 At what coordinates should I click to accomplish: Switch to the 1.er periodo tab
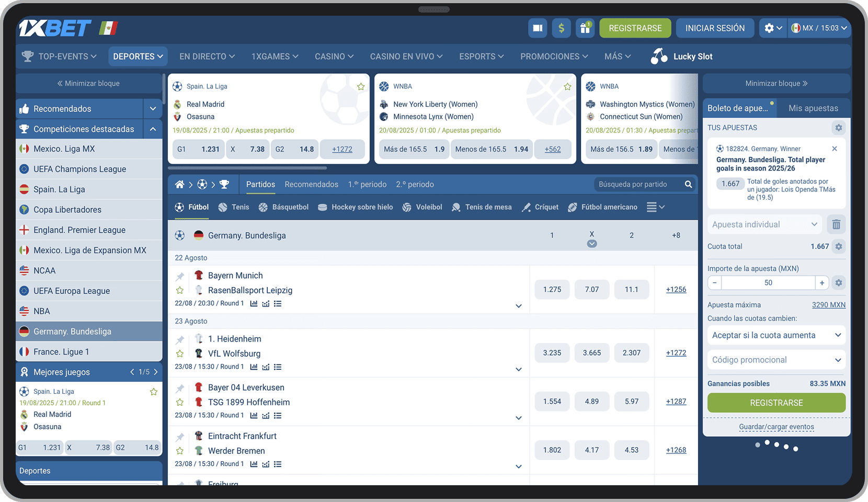[367, 184]
